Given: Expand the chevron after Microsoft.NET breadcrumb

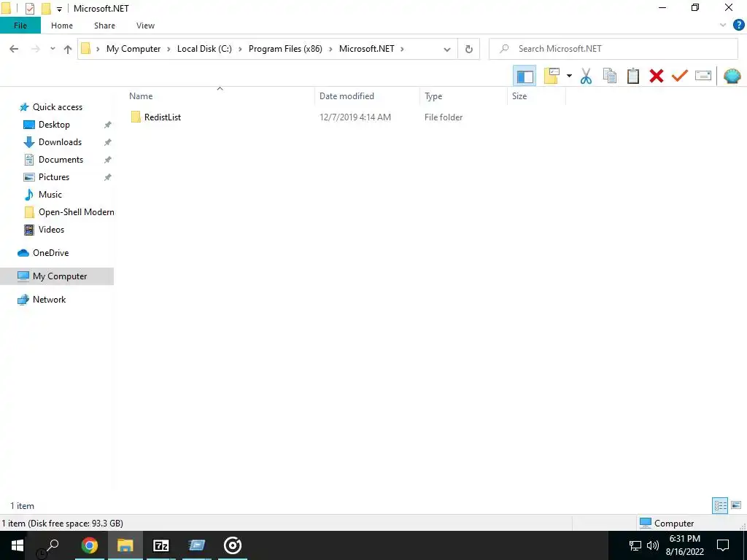Looking at the screenshot, I should 403,49.
